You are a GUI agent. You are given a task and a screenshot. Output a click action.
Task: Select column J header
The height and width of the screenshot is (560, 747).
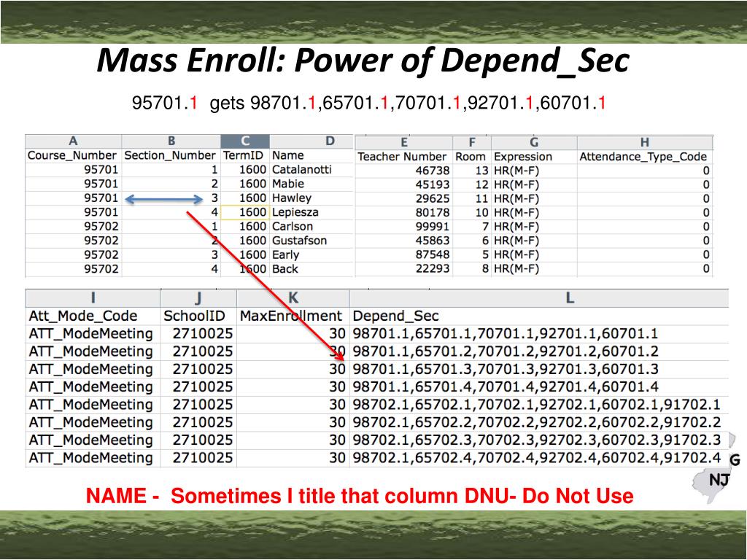(198, 298)
